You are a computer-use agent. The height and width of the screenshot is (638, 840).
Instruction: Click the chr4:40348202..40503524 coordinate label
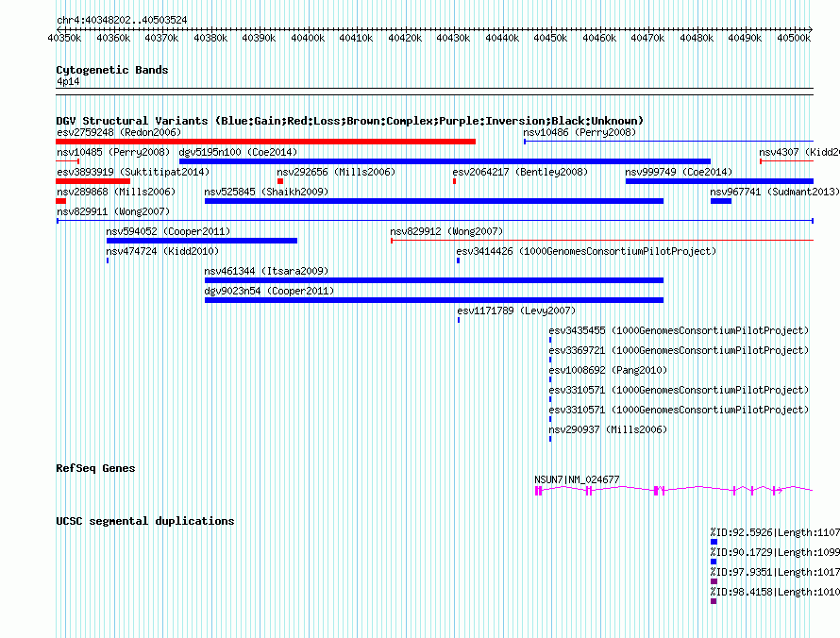(122, 21)
